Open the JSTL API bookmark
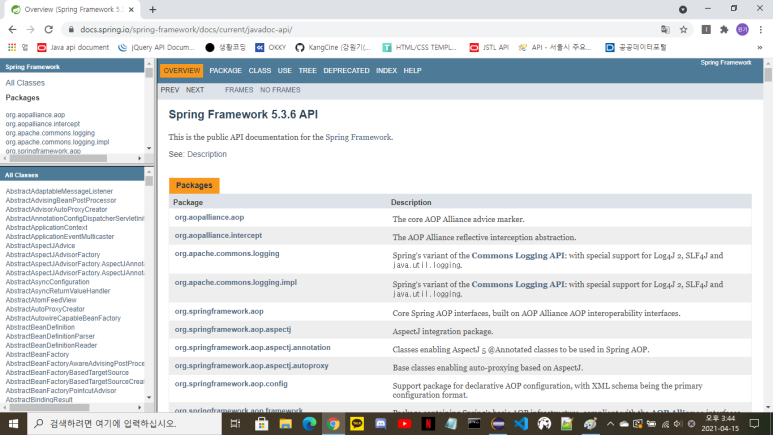The image size is (773, 435). click(x=489, y=47)
